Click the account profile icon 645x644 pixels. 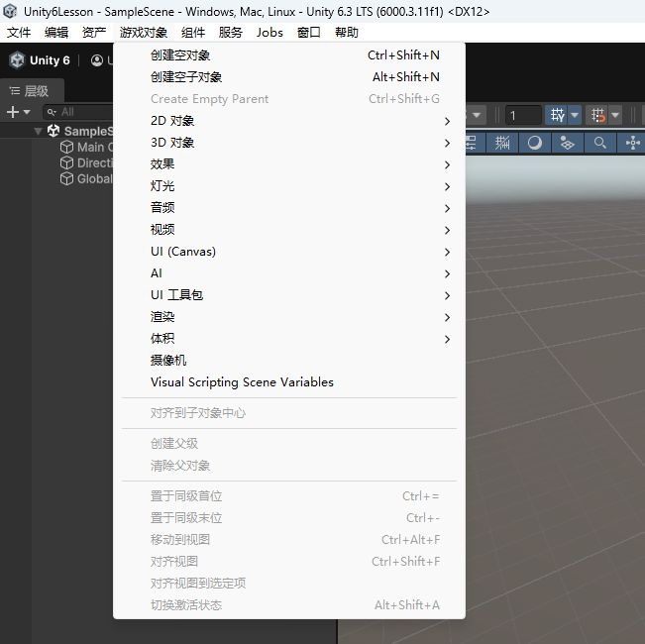click(x=97, y=60)
